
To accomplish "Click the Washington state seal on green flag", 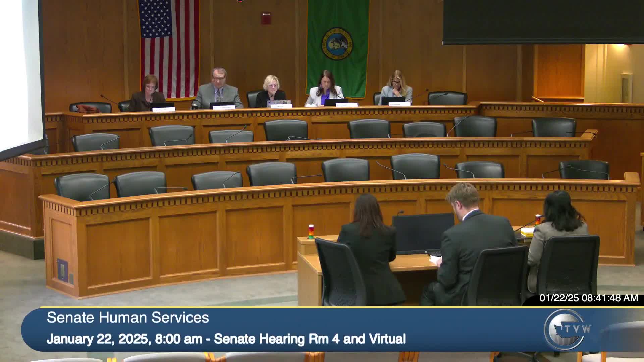I will (337, 44).
